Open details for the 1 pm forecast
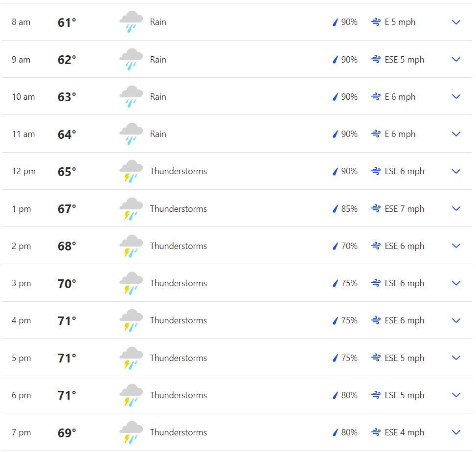 coord(456,208)
